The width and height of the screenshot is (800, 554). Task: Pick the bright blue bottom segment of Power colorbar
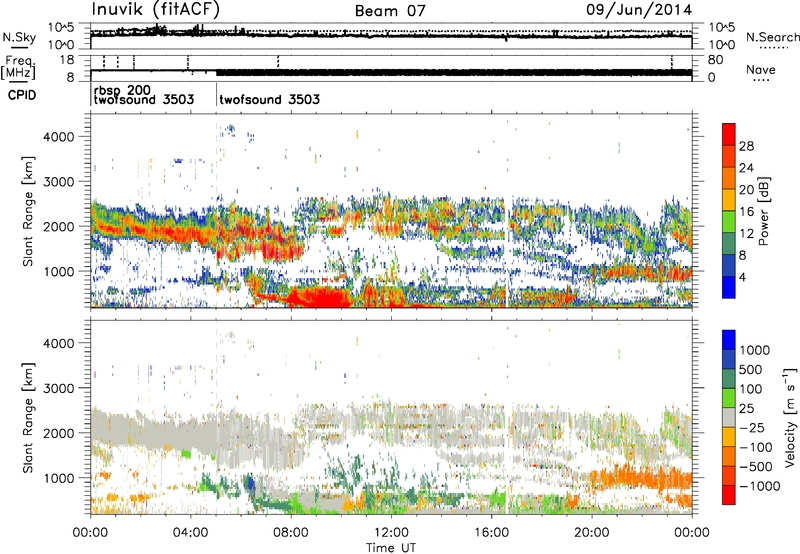point(729,287)
